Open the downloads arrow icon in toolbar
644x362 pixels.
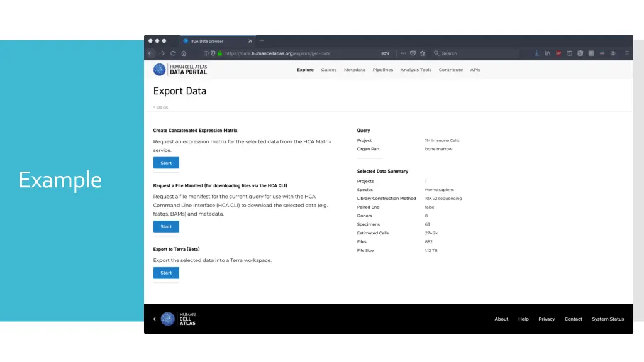pyautogui.click(x=536, y=53)
